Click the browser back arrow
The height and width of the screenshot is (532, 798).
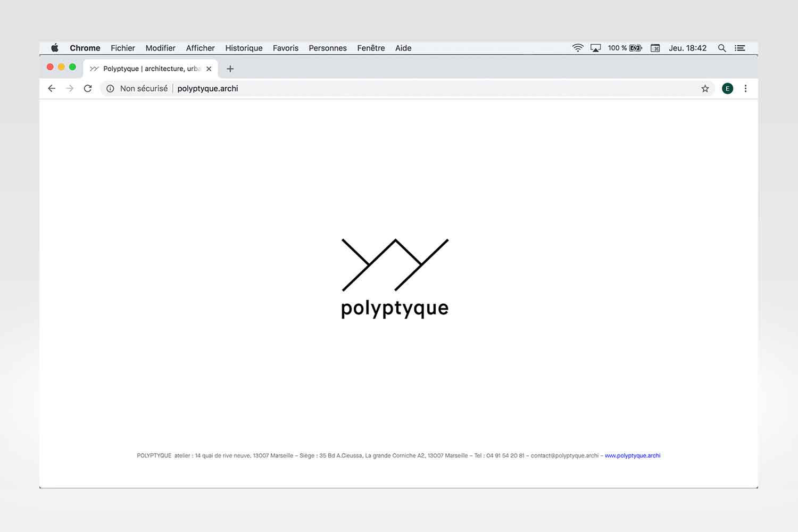(52, 88)
